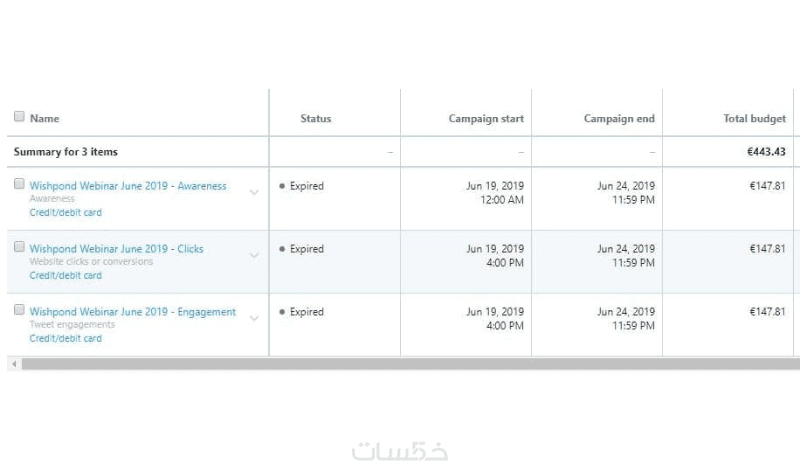
Task: Expand the Engagement campaign row chevron
Action: 254,318
